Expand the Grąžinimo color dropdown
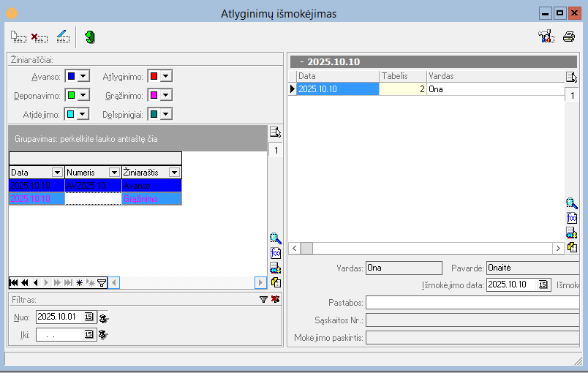 166,95
